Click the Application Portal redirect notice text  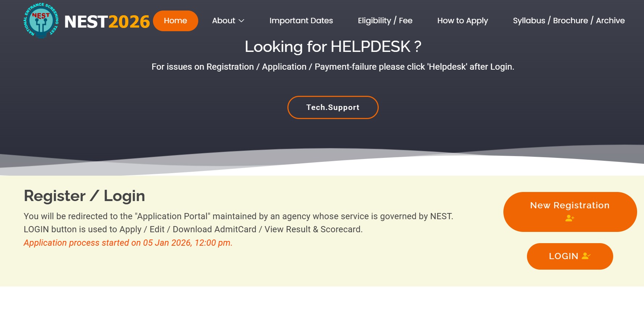click(238, 216)
